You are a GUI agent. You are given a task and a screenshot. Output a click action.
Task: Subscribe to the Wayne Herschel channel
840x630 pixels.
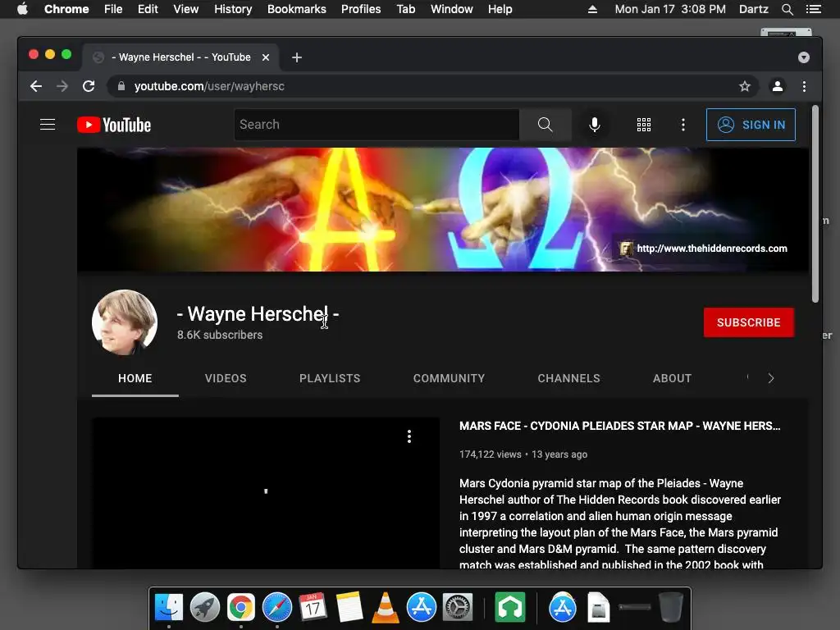tap(748, 322)
